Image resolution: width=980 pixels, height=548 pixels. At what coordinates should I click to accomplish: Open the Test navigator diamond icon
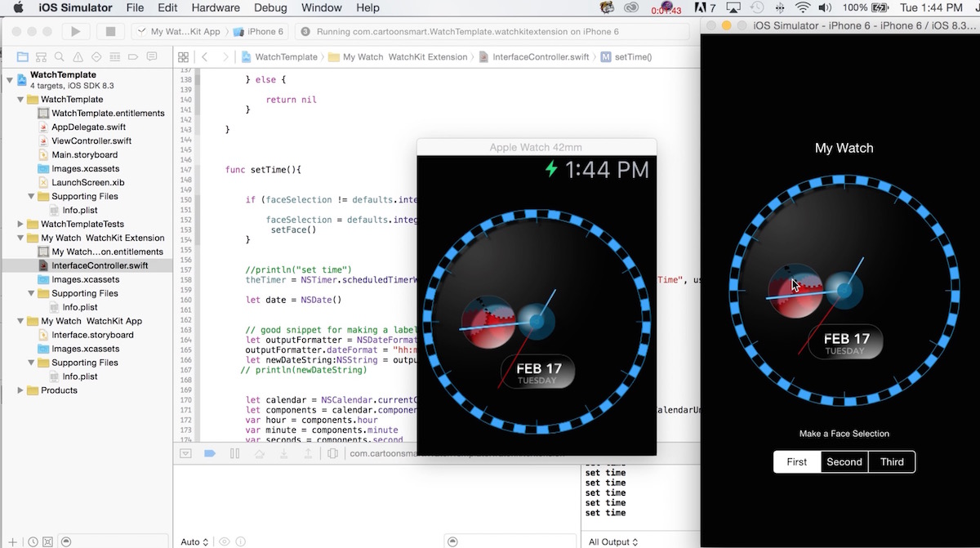[x=96, y=57]
